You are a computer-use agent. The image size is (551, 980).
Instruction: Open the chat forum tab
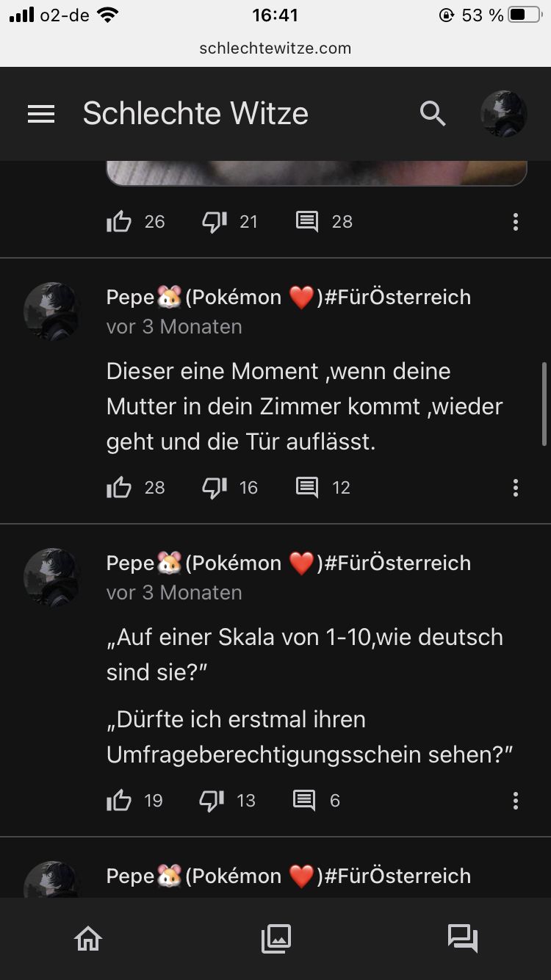tap(463, 938)
